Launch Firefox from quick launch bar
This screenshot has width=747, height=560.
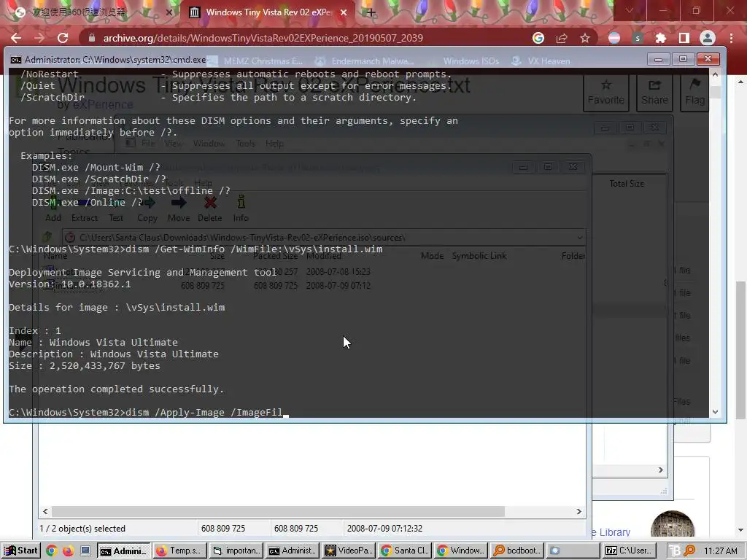68,551
